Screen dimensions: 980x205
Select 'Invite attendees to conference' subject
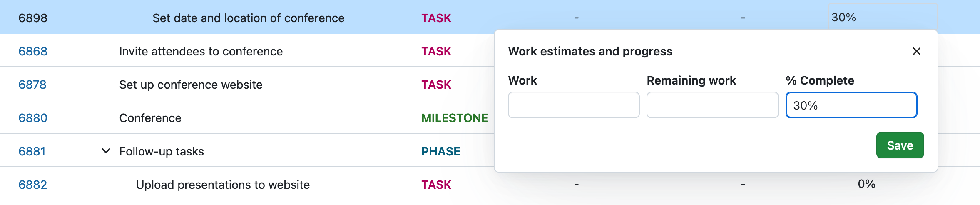(x=201, y=51)
